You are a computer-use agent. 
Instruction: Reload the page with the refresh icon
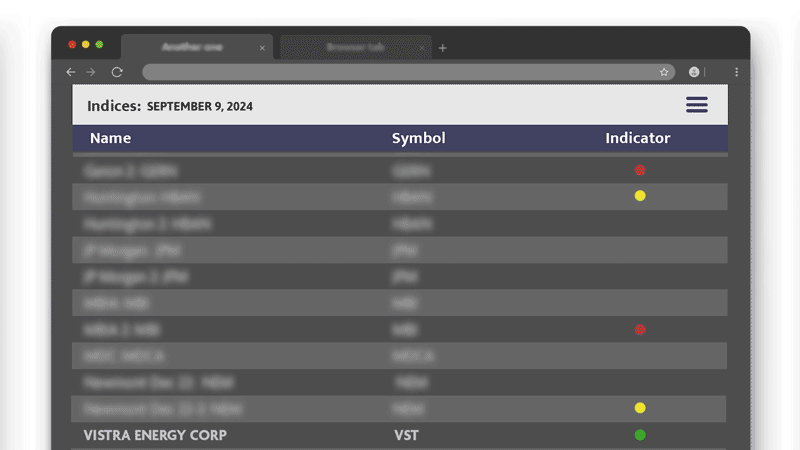(117, 72)
